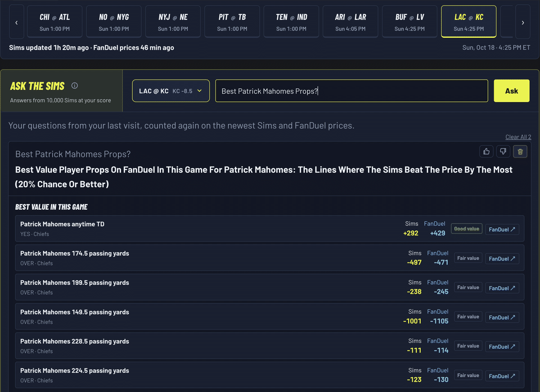Screen dimensions: 540x392
Task: Open the ARI @ LAR game tab
Action: coord(351,22)
